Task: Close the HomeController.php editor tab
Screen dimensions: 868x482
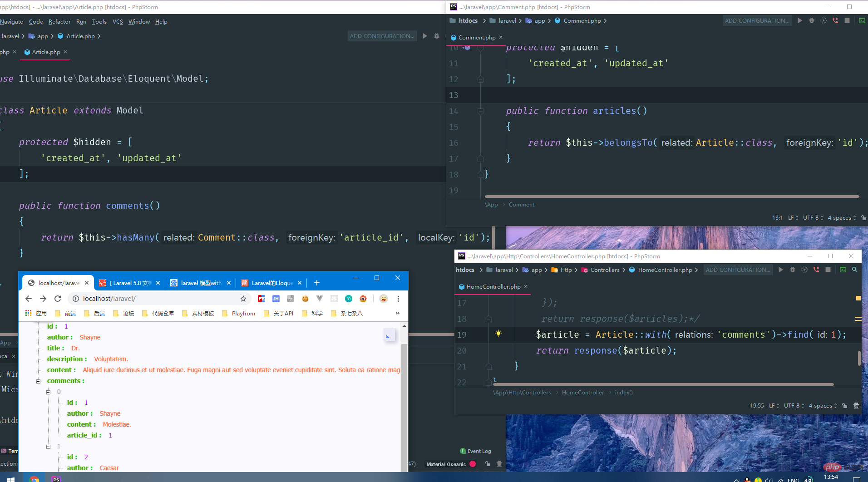Action: tap(526, 286)
